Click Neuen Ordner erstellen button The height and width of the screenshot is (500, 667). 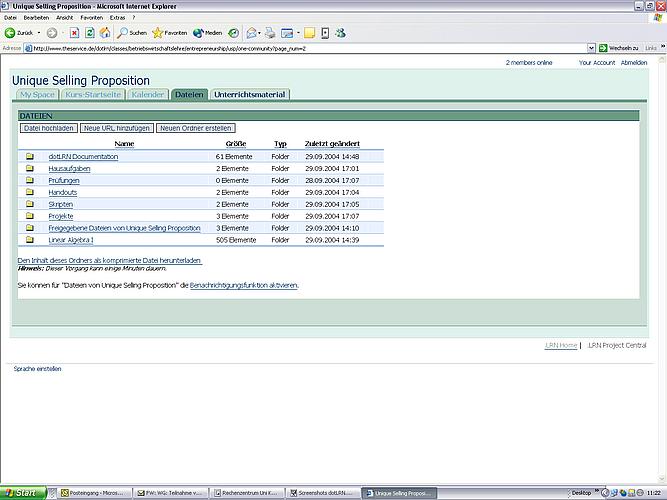[196, 128]
